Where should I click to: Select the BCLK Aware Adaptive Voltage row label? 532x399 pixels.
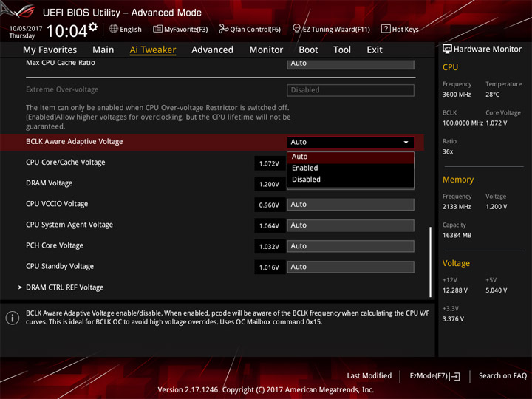coord(75,141)
